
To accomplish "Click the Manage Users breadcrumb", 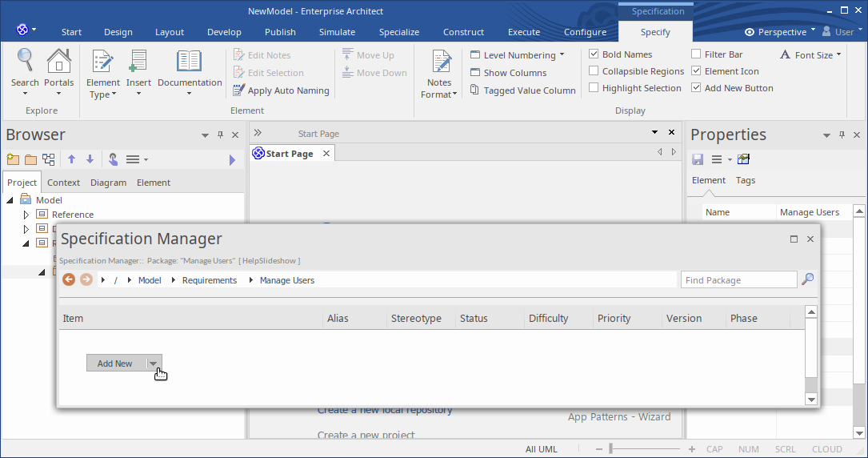I will click(286, 280).
